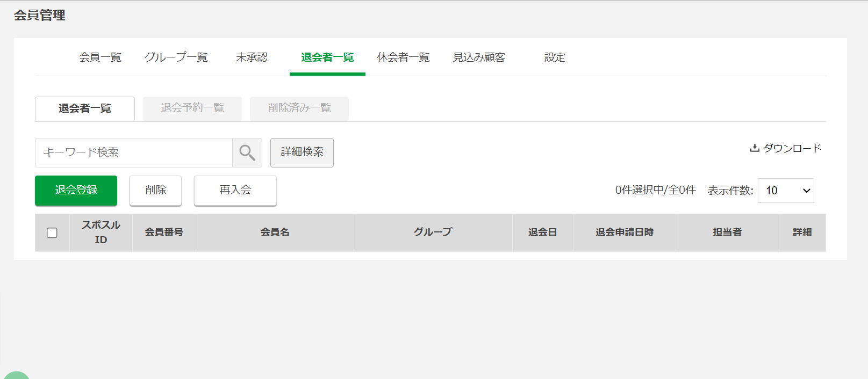This screenshot has height=379, width=868.
Task: Toggle the select-all checkbox in table header
Action: (x=52, y=232)
